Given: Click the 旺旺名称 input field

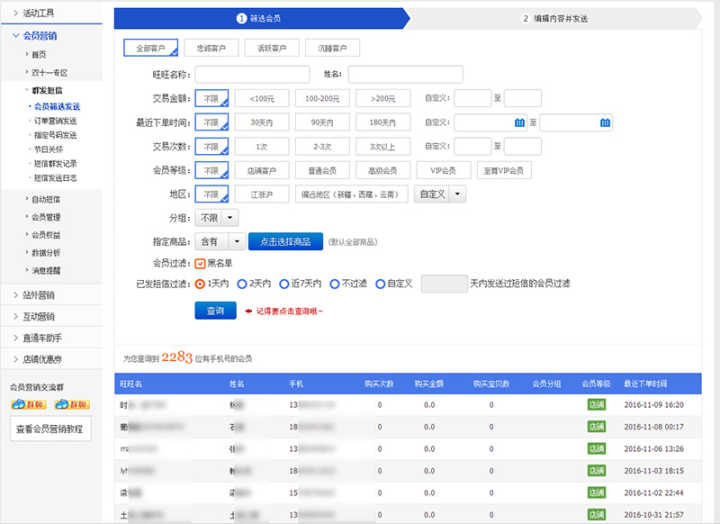Looking at the screenshot, I should click(x=252, y=74).
